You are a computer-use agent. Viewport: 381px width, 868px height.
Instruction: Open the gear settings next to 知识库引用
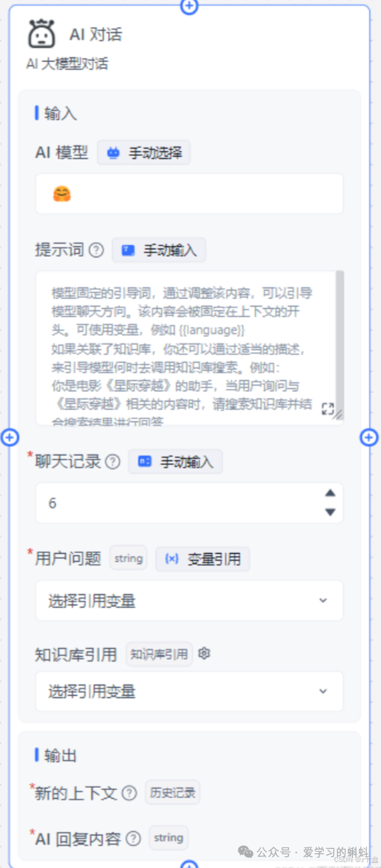(x=204, y=654)
